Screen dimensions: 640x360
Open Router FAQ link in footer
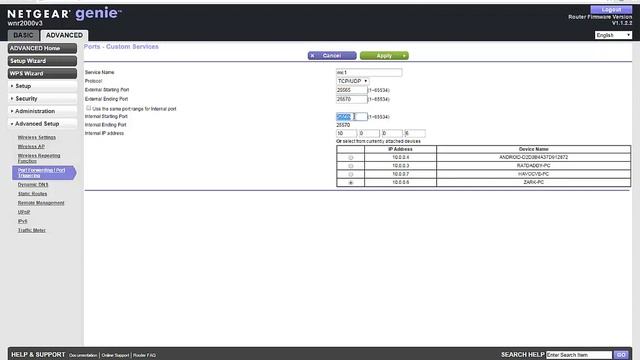point(144,356)
